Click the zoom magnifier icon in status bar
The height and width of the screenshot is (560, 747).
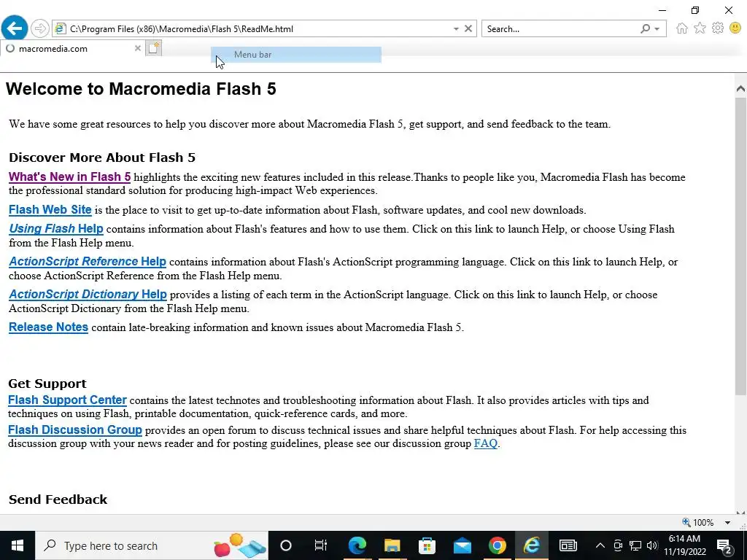tap(686, 522)
